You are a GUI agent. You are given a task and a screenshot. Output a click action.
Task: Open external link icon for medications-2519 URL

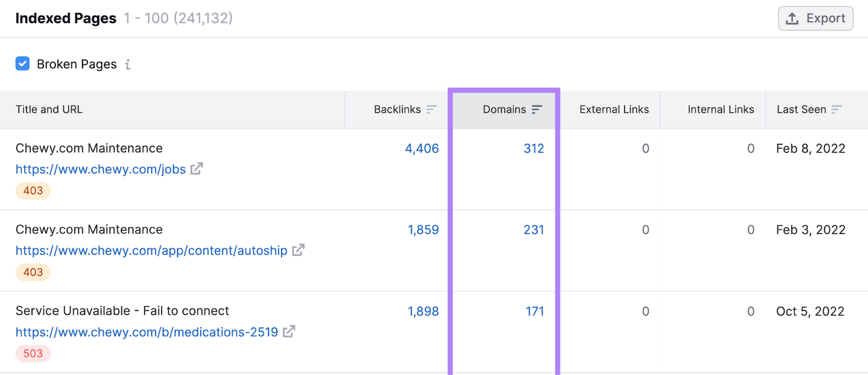coord(289,332)
